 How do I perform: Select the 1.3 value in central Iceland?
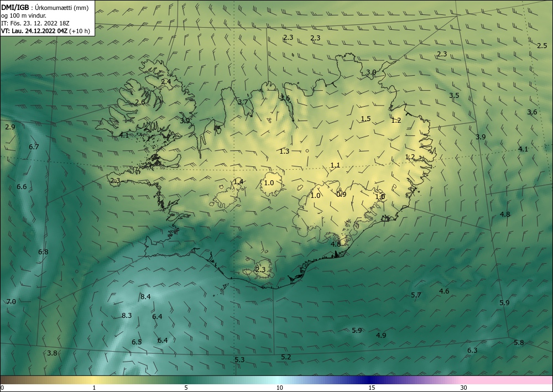(x=285, y=151)
